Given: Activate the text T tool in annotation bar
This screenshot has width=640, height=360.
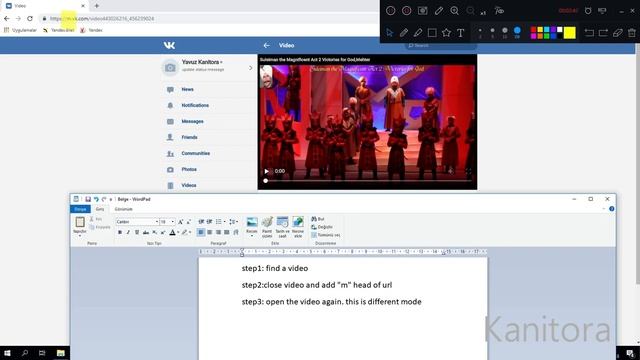Looking at the screenshot, I should (x=460, y=33).
